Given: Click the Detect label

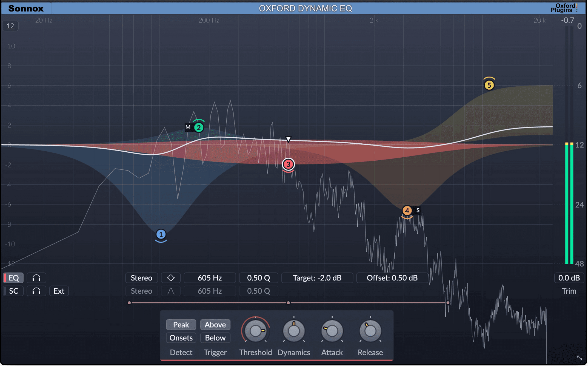Looking at the screenshot, I should [181, 352].
